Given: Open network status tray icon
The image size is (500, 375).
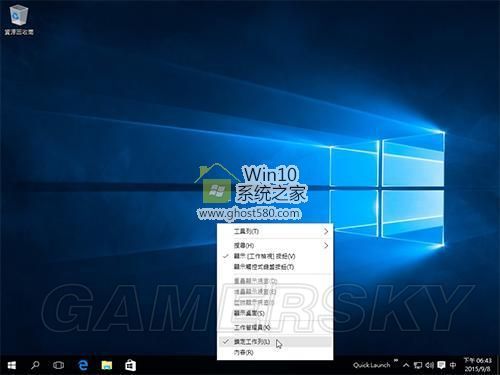Looking at the screenshot, I should (x=418, y=365).
